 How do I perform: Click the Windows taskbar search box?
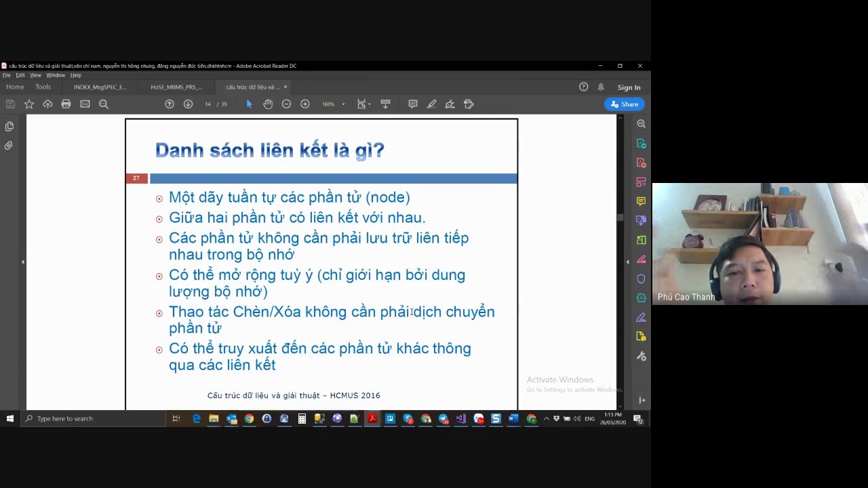coord(94,418)
